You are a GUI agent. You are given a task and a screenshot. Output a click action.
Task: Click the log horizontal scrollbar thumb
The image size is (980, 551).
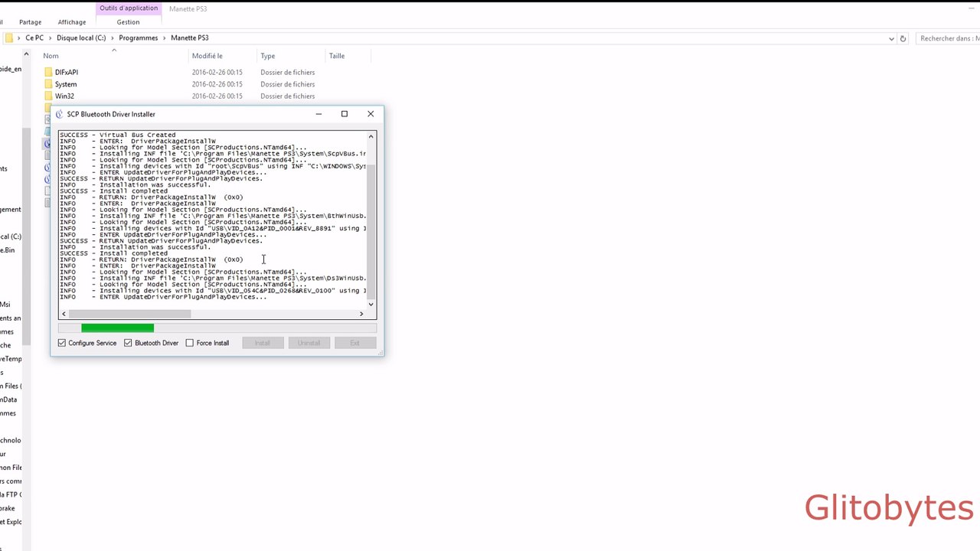[x=129, y=314]
